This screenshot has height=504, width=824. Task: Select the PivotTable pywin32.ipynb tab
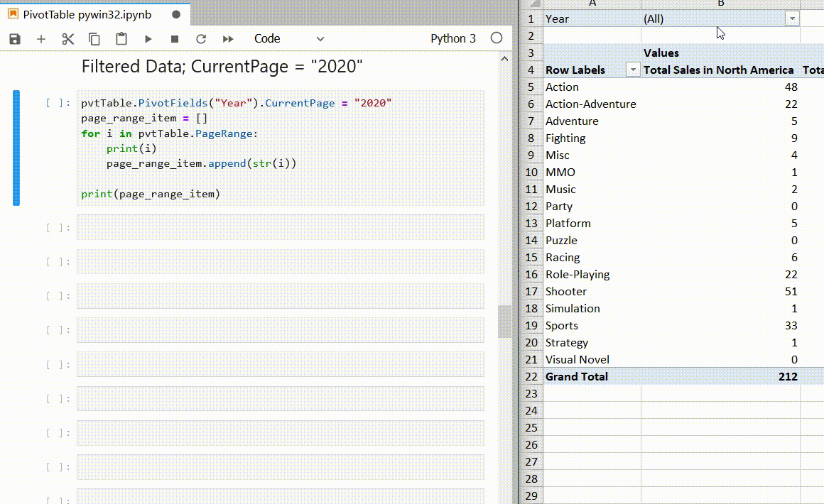(x=87, y=14)
